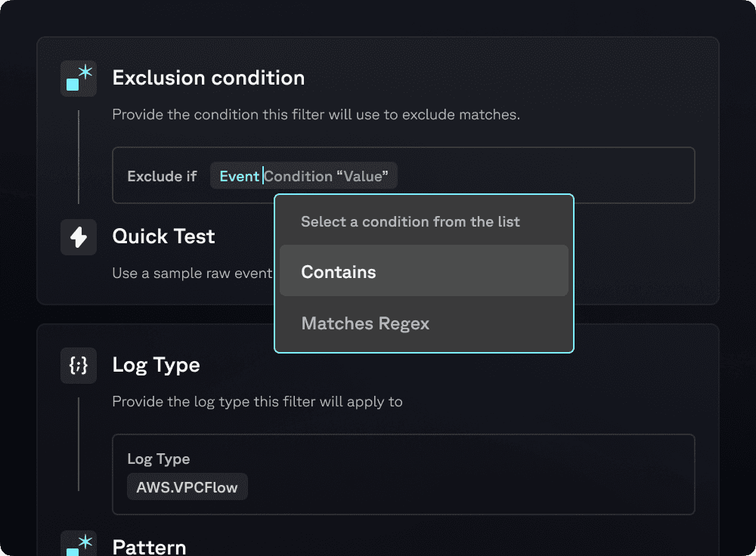Open the Condition placeholder dropdown
This screenshot has width=756, height=556.
click(299, 176)
